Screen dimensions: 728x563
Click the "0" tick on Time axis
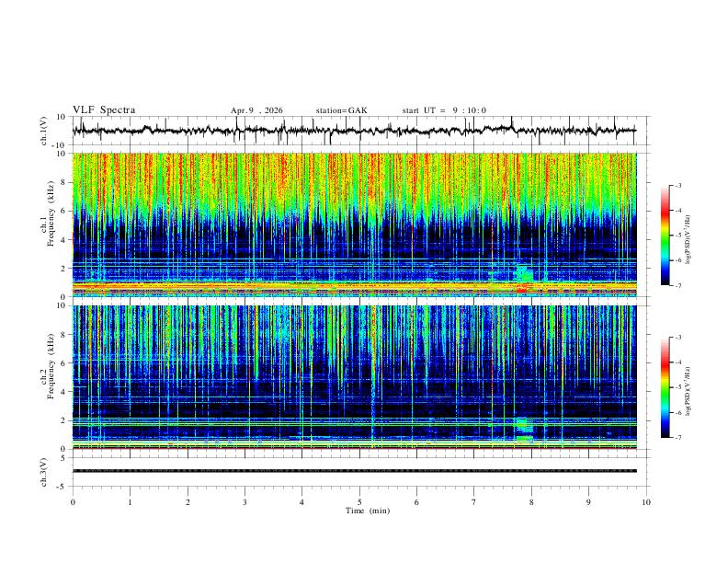(73, 502)
